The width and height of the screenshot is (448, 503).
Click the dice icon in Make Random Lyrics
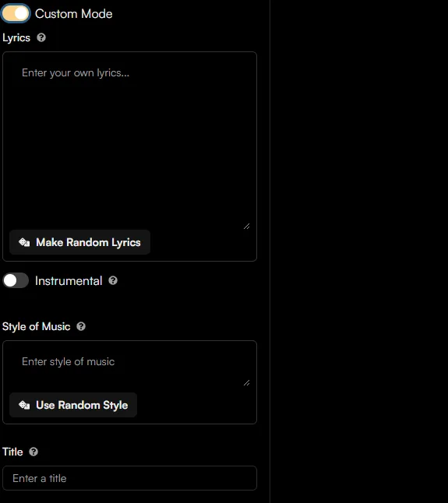pos(24,242)
